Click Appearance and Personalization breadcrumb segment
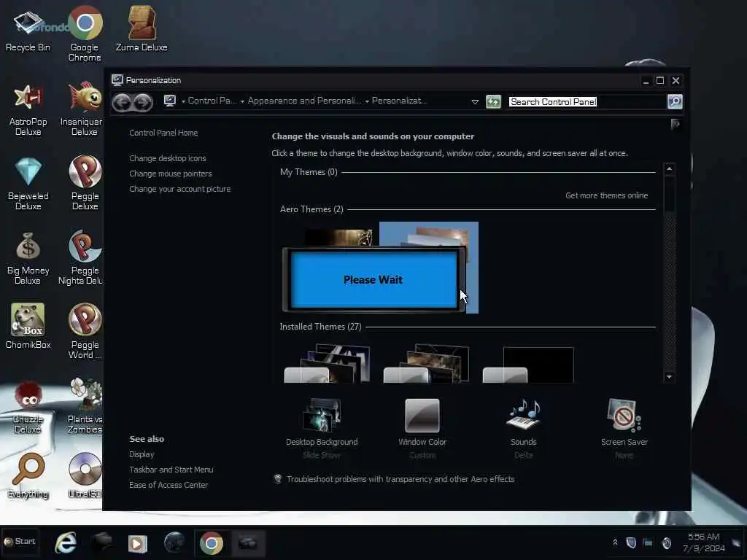The height and width of the screenshot is (560, 747). pos(304,101)
